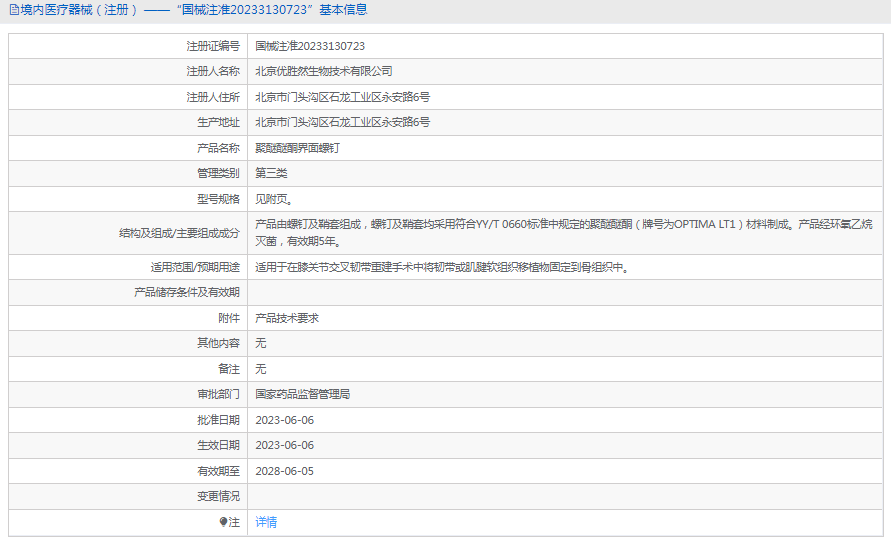
Task: Click effective date in 生效日期 row
Action: 285,445
